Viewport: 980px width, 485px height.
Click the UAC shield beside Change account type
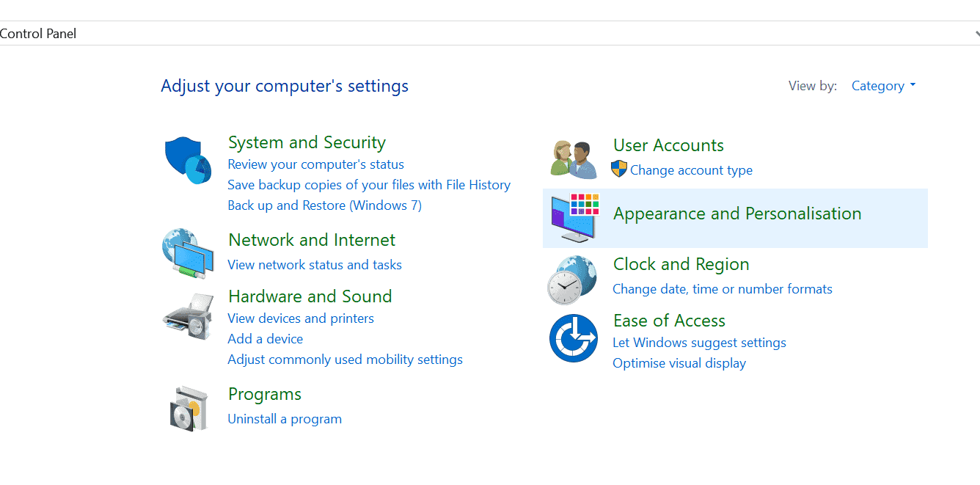coord(619,169)
